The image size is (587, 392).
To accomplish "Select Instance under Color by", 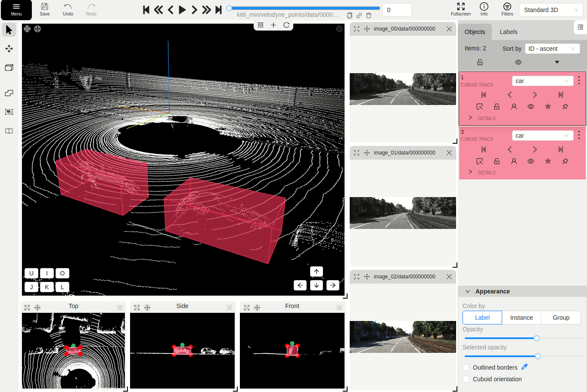I will click(521, 318).
